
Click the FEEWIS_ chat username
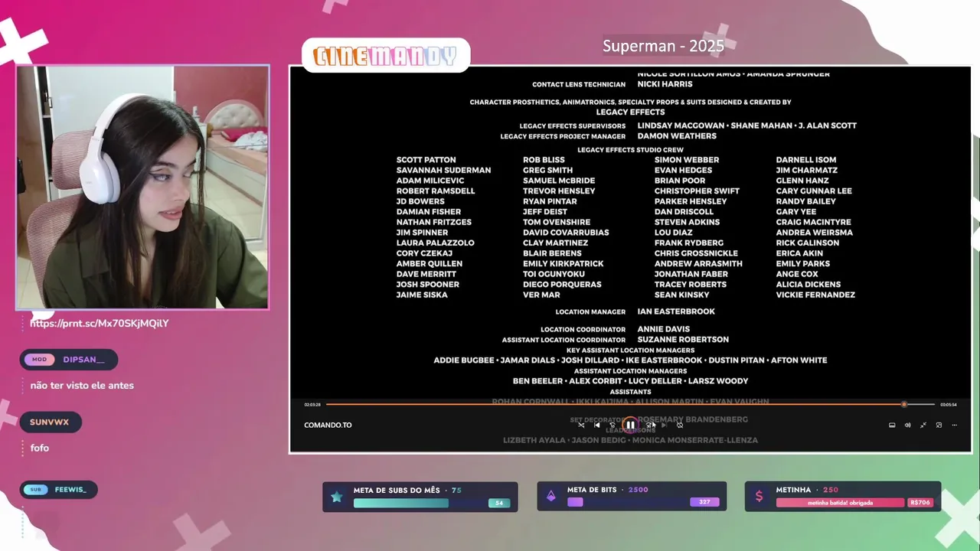(70, 490)
